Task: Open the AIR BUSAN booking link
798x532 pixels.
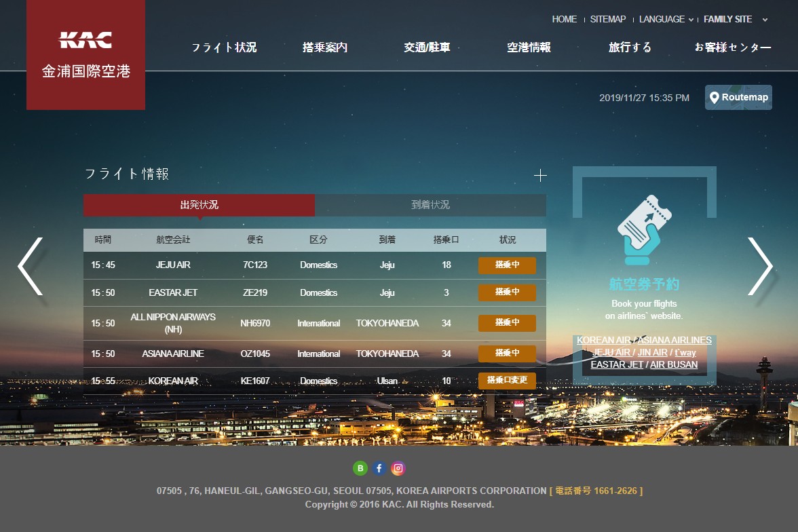Action: point(674,364)
